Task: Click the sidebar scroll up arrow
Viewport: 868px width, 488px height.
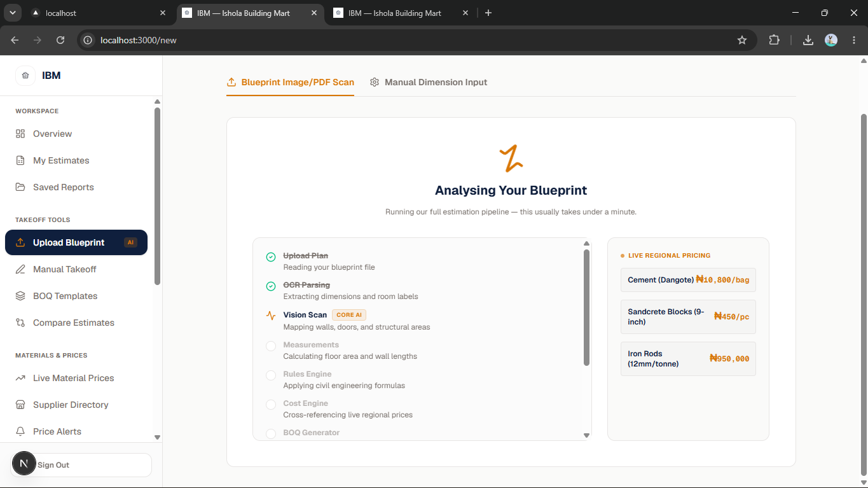Action: [157, 102]
